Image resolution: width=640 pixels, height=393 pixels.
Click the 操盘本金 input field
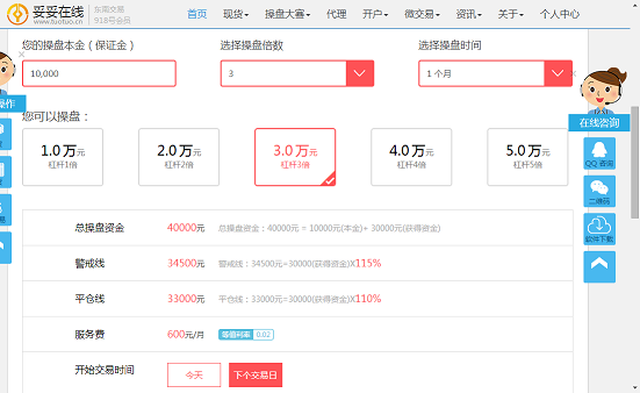tap(99, 73)
